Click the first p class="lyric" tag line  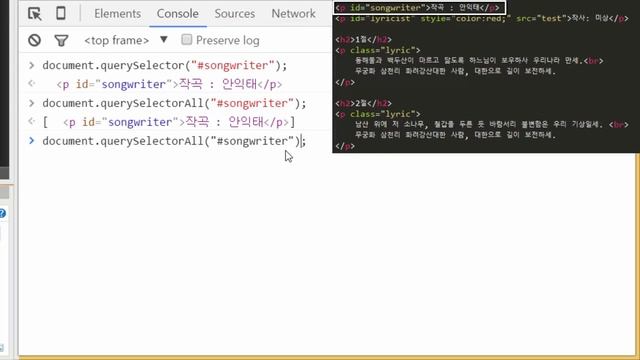(378, 50)
